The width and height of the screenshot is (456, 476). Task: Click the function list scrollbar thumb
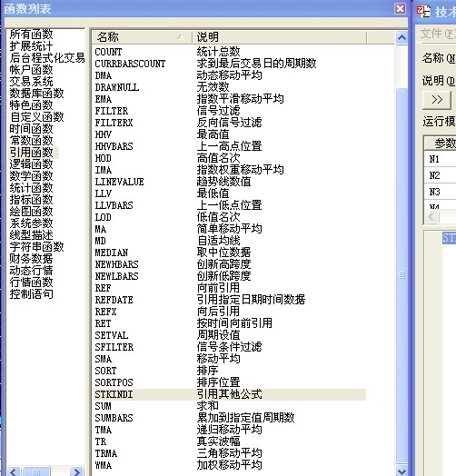click(401, 275)
